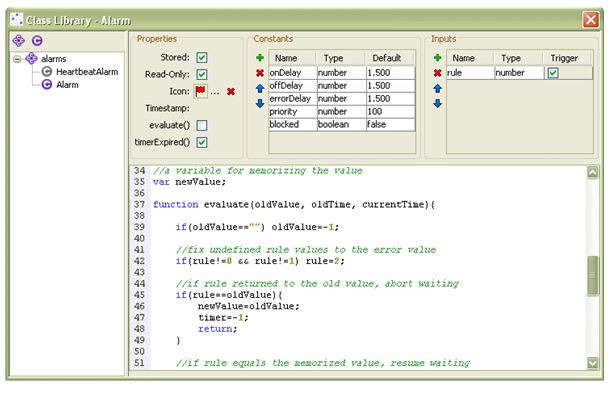Image resolution: width=616 pixels, height=394 pixels.
Task: Close the Class Library - Alarm window
Action: 590,20
